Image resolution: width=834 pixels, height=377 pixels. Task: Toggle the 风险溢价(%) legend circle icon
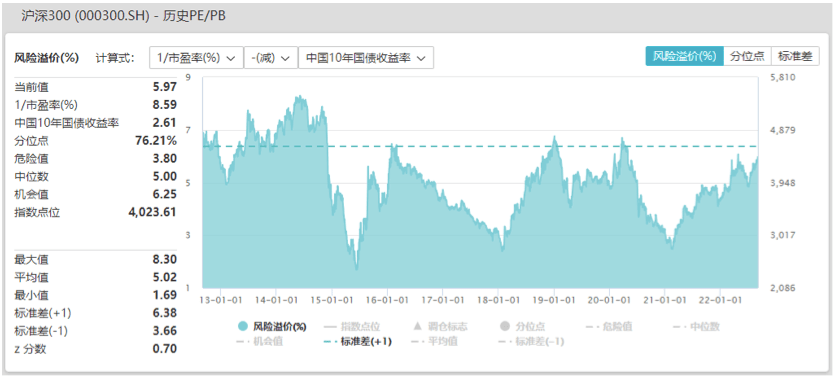tap(243, 326)
